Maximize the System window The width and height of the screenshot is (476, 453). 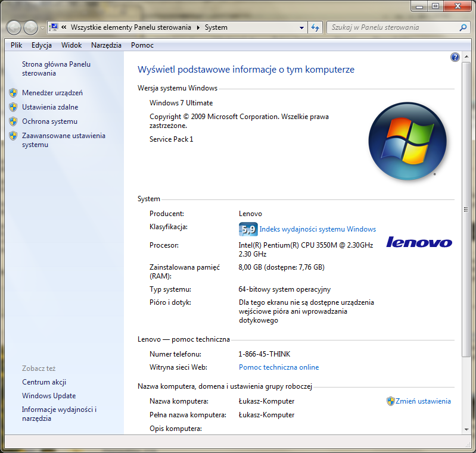[x=435, y=6]
